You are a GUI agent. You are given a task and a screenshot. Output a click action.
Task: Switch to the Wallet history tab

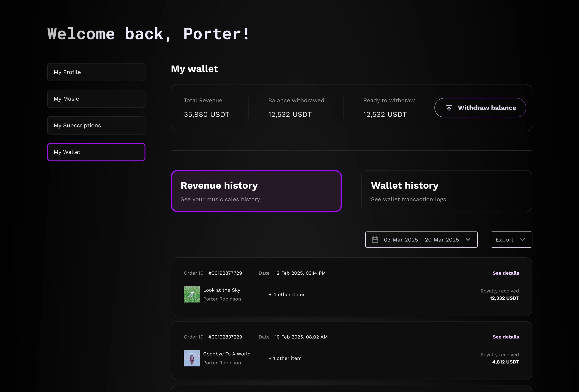click(x=446, y=191)
